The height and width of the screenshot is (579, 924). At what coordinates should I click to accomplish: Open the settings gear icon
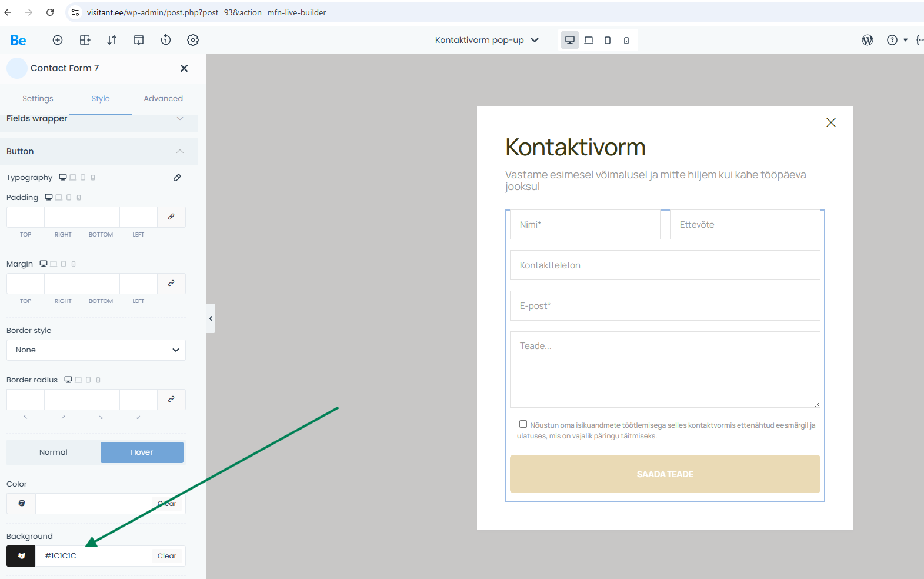pyautogui.click(x=193, y=40)
